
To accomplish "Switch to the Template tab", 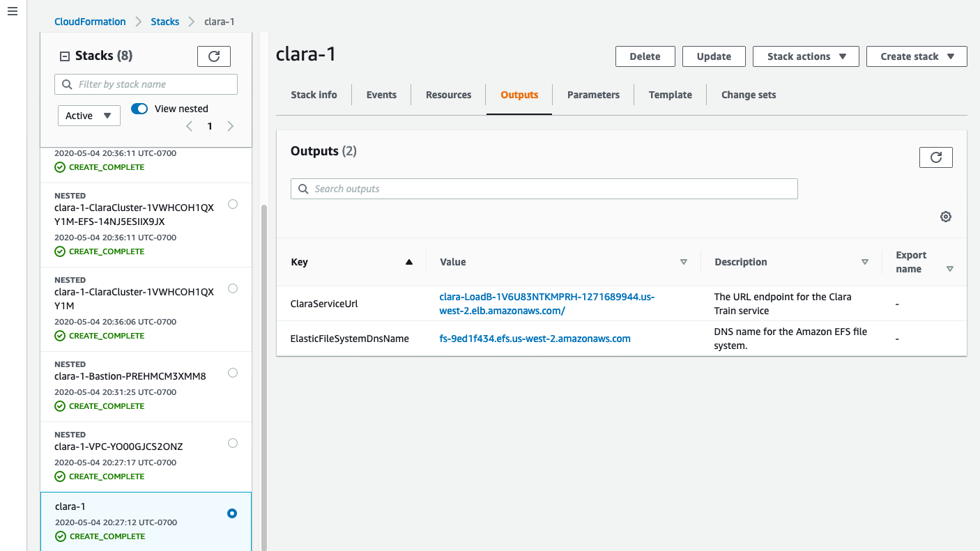I will click(671, 95).
